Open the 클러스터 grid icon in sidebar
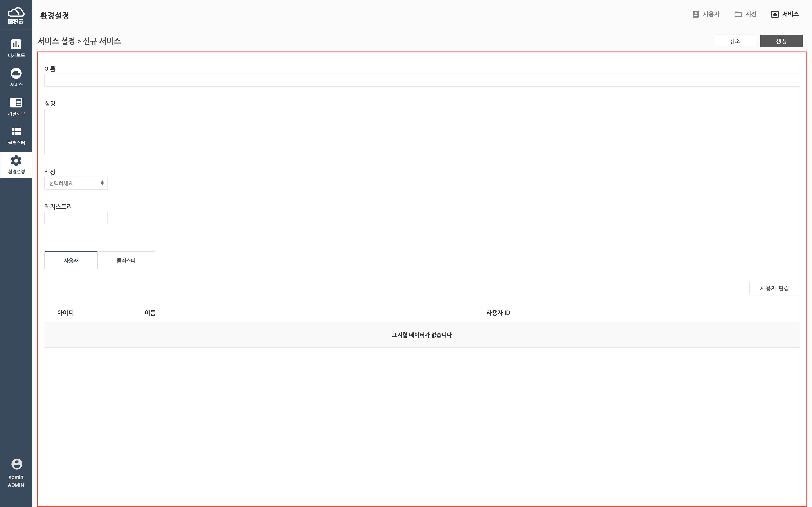 [16, 131]
